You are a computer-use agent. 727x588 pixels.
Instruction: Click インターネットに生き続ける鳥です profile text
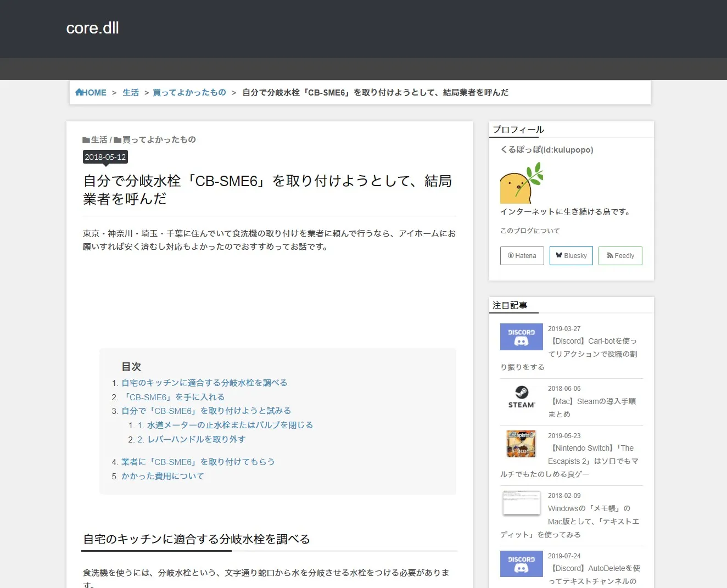pyautogui.click(x=566, y=212)
